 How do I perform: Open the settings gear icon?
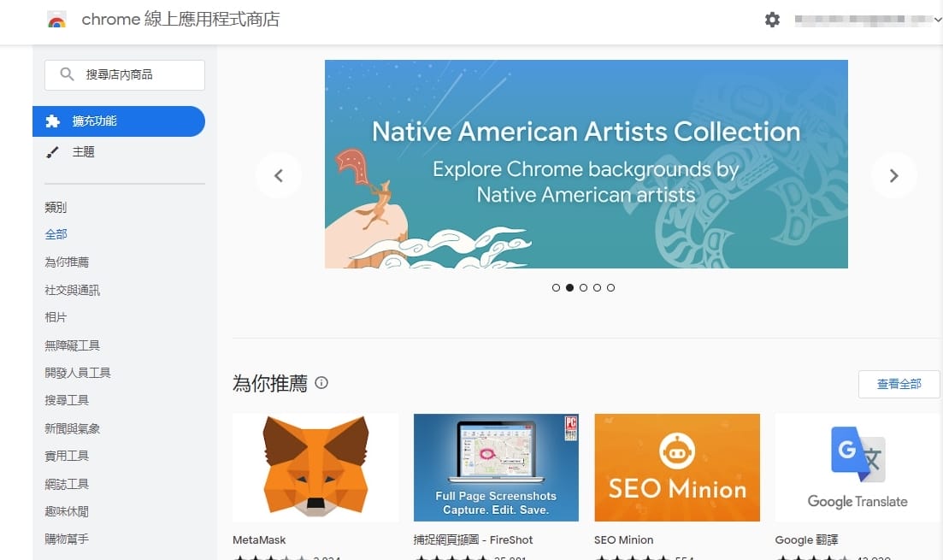point(772,20)
